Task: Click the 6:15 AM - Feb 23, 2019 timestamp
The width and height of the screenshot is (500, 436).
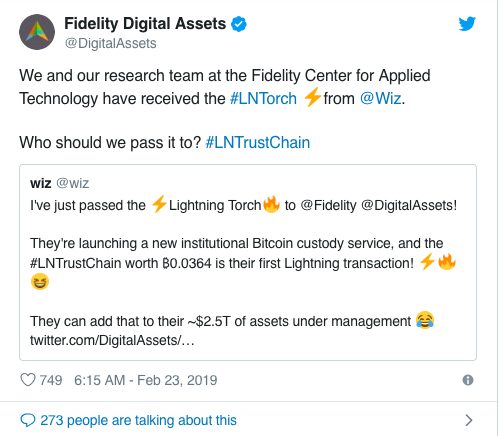Action: click(146, 380)
